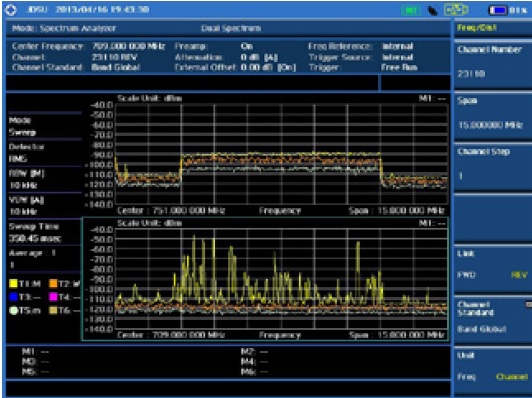
Task: Click the Dual Spectrum title label
Action: pyautogui.click(x=231, y=29)
